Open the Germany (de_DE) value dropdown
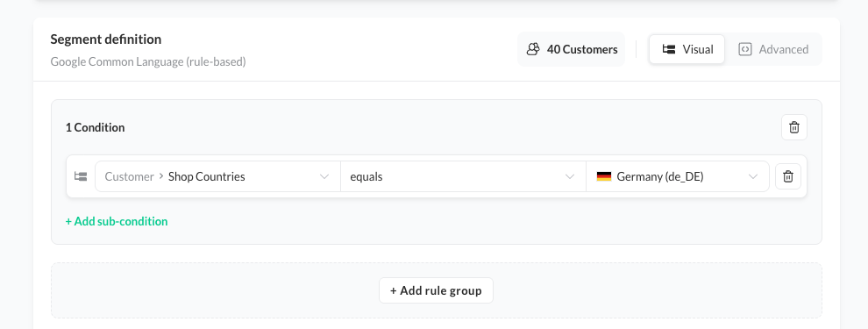 coord(678,176)
